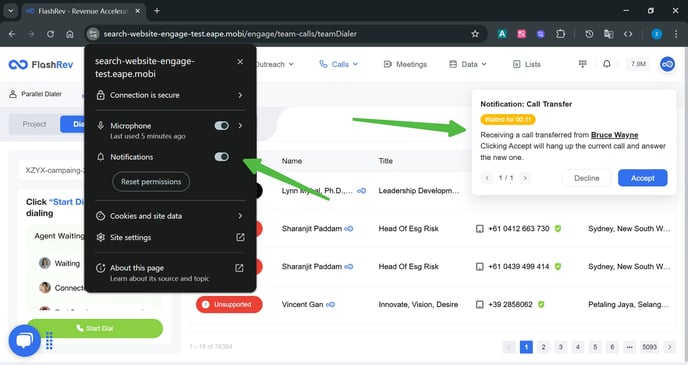Open the code brackets extension icon
Image resolution: width=688 pixels, height=365 pixels.
(x=628, y=34)
